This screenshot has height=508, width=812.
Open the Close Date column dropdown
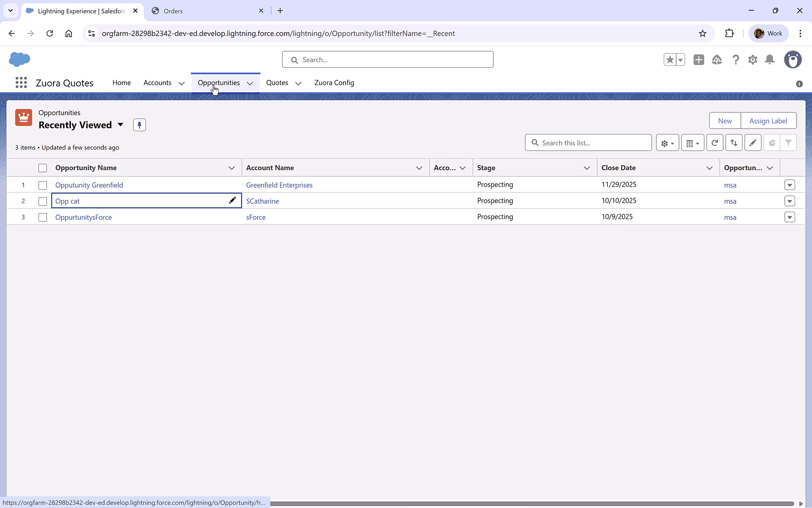click(709, 167)
